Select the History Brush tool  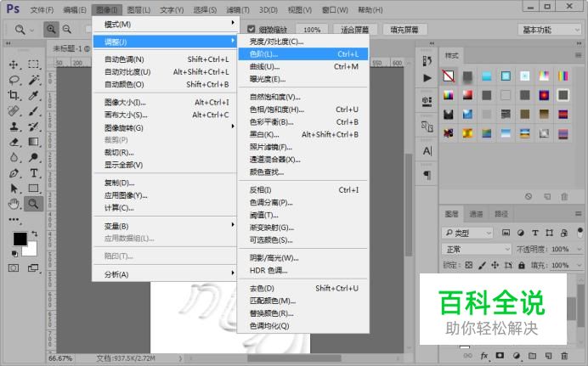click(x=34, y=127)
